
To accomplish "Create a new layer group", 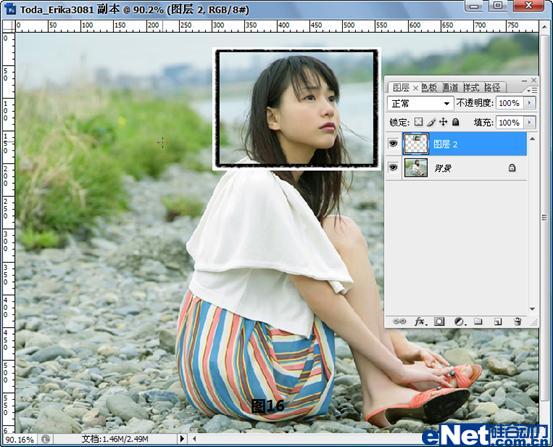I will point(478,321).
